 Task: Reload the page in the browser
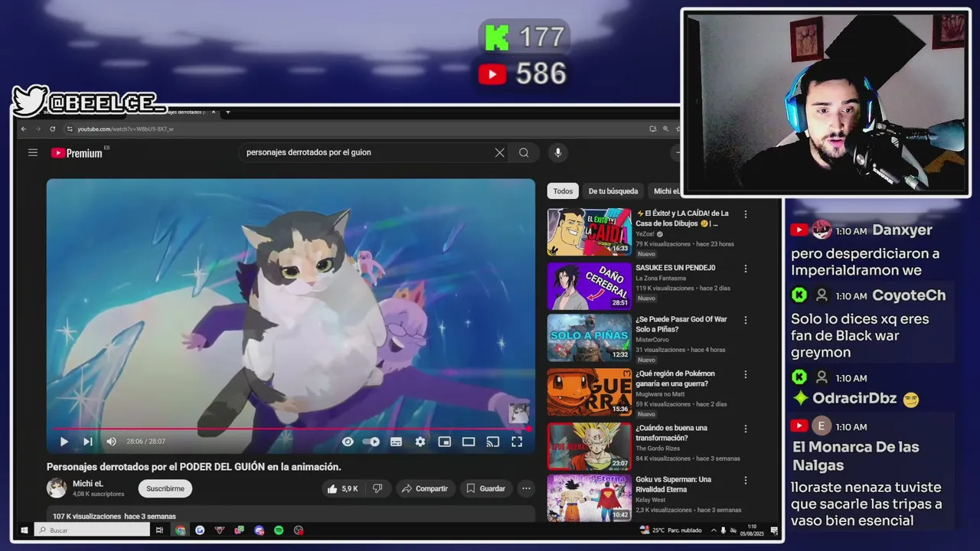[x=52, y=129]
